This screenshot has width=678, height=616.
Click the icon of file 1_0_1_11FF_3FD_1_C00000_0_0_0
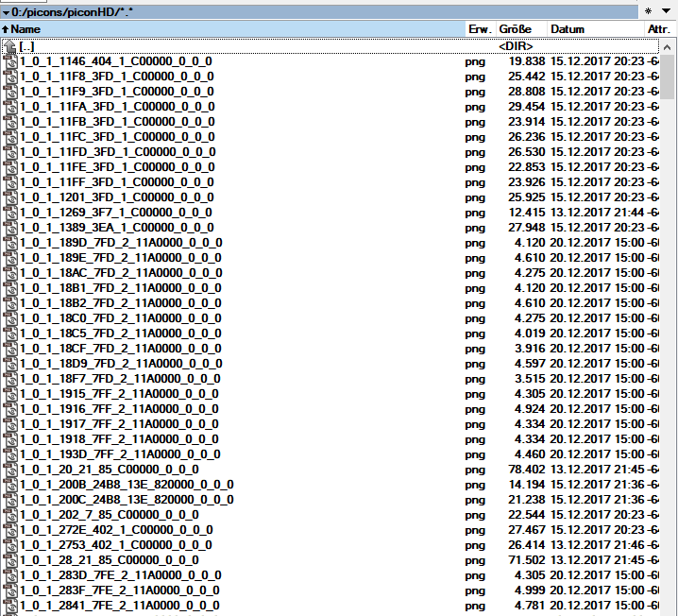[x=10, y=182]
